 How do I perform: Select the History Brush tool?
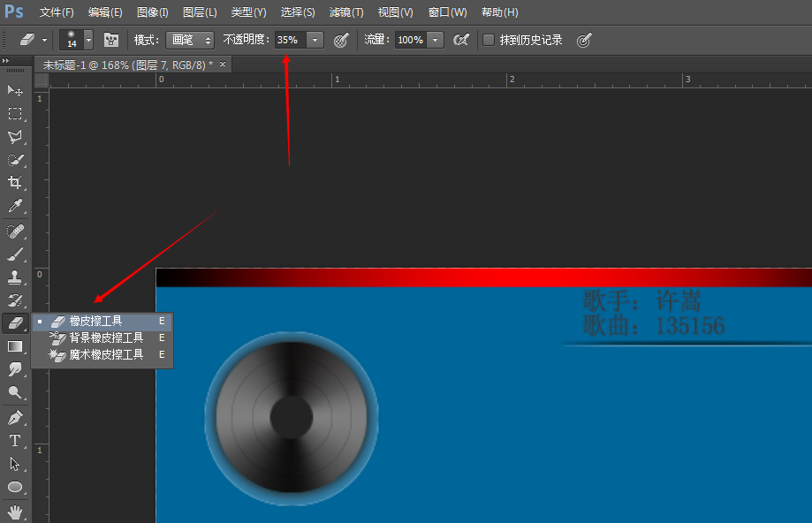click(15, 299)
